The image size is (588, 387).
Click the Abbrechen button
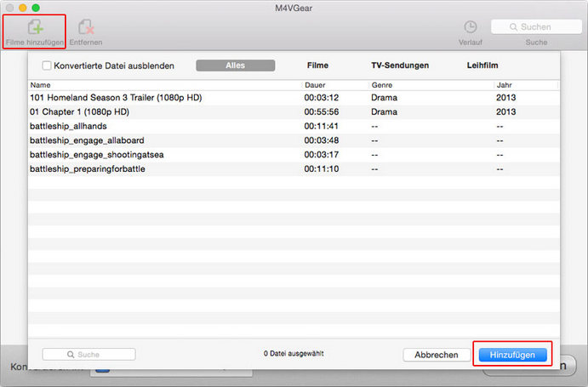437,355
